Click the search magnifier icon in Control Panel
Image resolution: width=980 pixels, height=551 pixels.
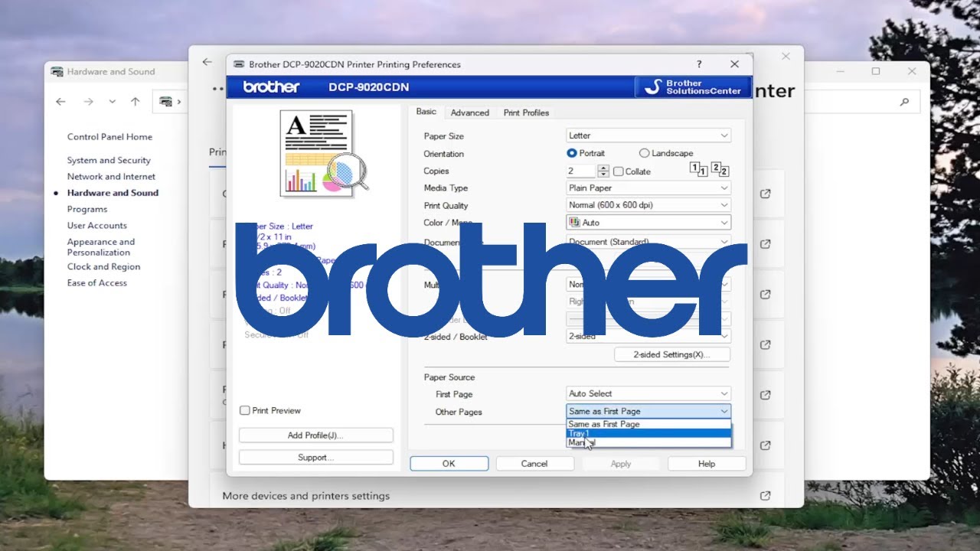pyautogui.click(x=904, y=102)
